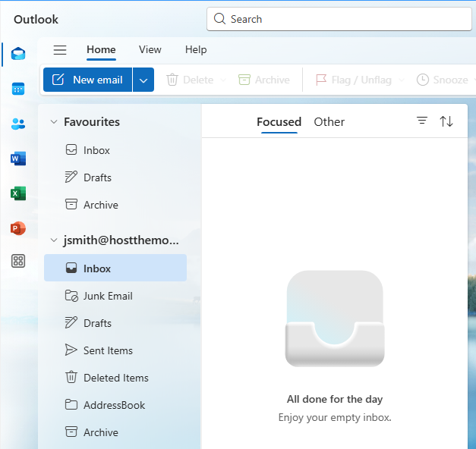Open the account's Drafts folder
Viewport: 476px width, 449px height.
point(115,323)
